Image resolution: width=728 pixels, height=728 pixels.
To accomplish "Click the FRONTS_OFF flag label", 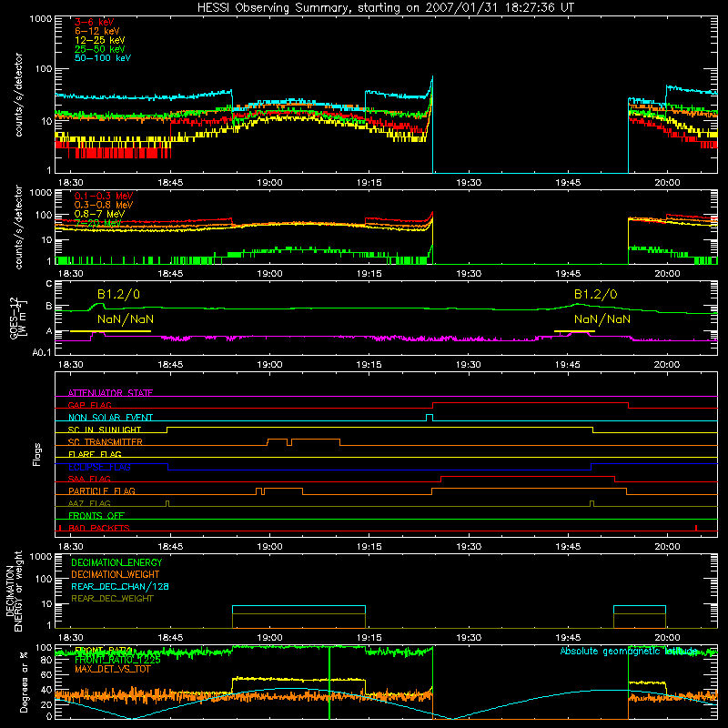I will pyautogui.click(x=96, y=515).
